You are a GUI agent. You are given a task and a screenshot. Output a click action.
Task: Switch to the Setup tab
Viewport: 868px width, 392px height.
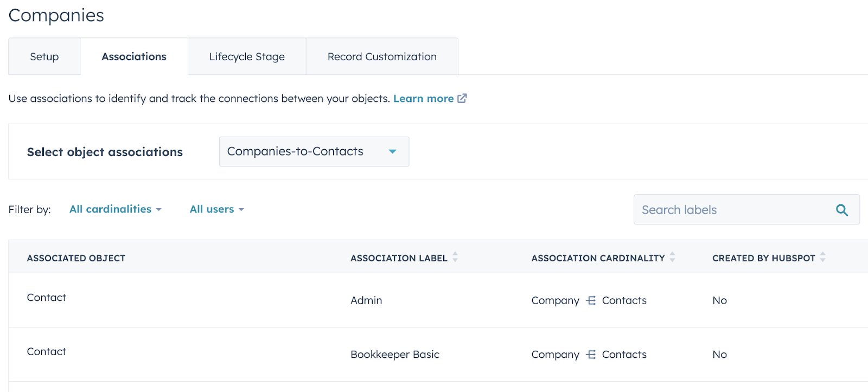[44, 57]
